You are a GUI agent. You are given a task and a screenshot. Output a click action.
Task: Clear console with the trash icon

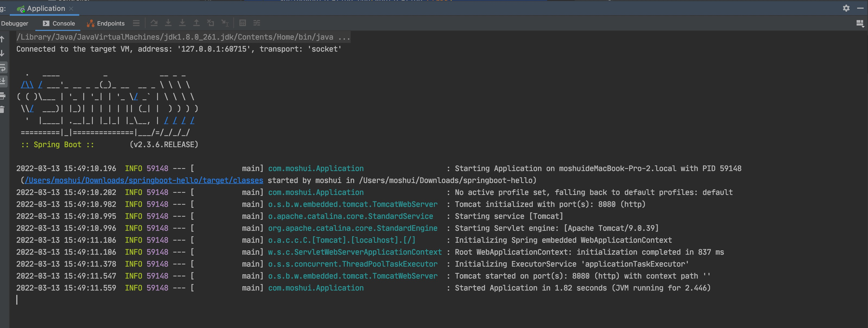coord(2,109)
